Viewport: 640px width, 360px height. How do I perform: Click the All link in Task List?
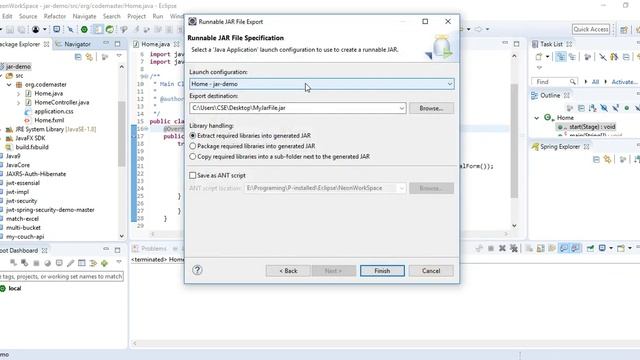point(595,82)
